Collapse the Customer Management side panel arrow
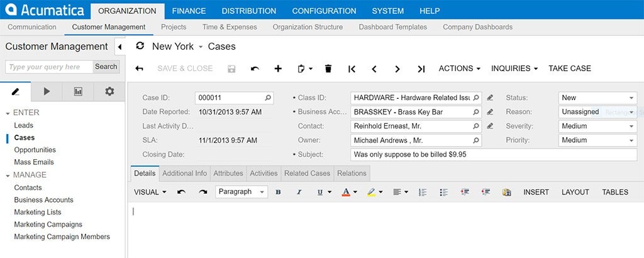The width and height of the screenshot is (644, 258). pos(119,47)
